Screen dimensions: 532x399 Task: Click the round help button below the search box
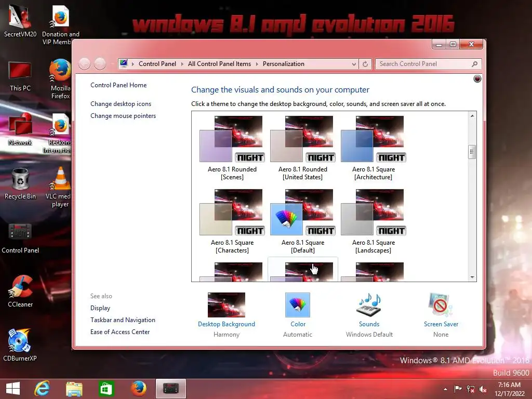[477, 79]
